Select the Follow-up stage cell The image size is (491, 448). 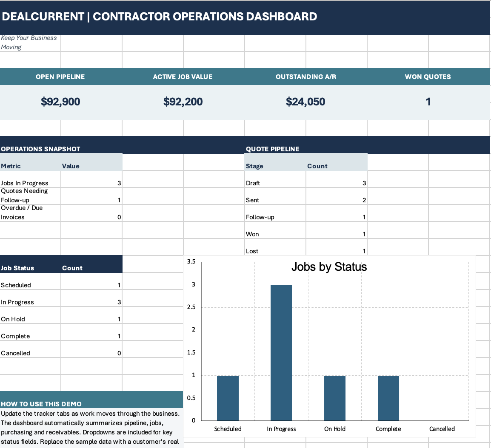pos(275,213)
